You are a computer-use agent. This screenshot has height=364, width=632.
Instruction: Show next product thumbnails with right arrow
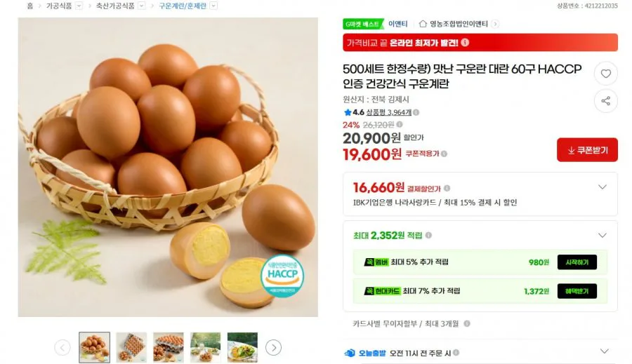point(274,347)
